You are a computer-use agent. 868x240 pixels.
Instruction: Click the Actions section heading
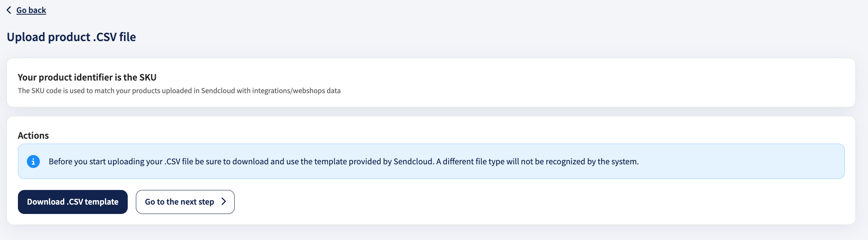coord(33,135)
